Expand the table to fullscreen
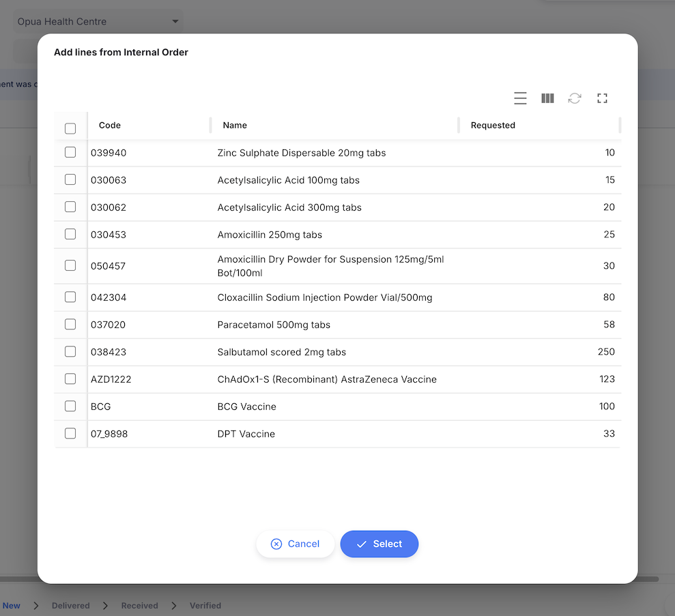675x616 pixels. (602, 98)
